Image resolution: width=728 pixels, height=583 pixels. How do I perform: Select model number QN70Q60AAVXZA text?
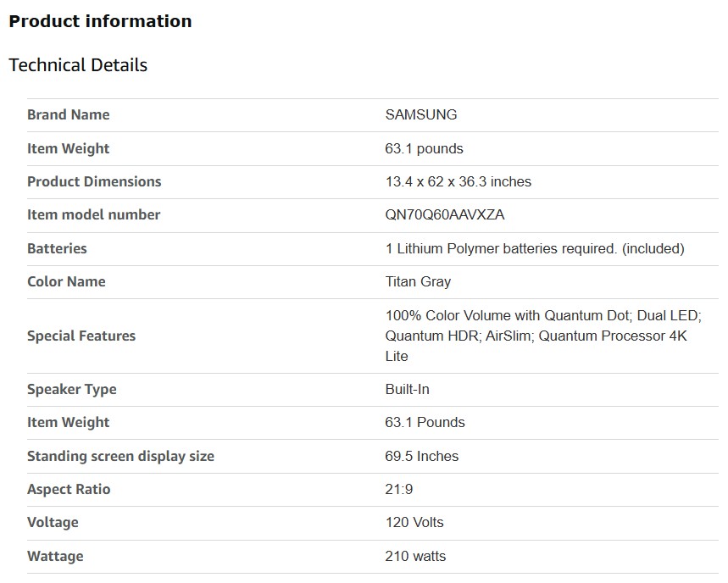(x=444, y=214)
